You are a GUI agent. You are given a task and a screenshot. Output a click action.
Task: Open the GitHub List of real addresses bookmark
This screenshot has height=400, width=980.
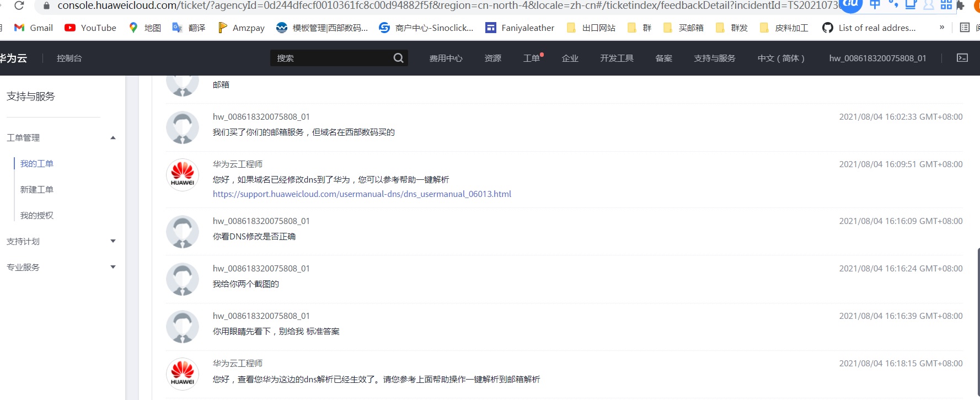click(x=869, y=28)
